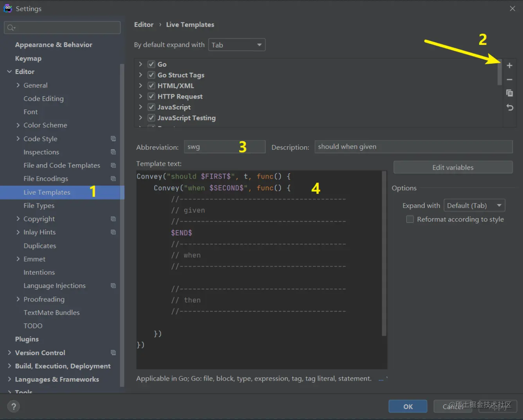
Task: Expand the Code Style settings node
Action: click(18, 138)
